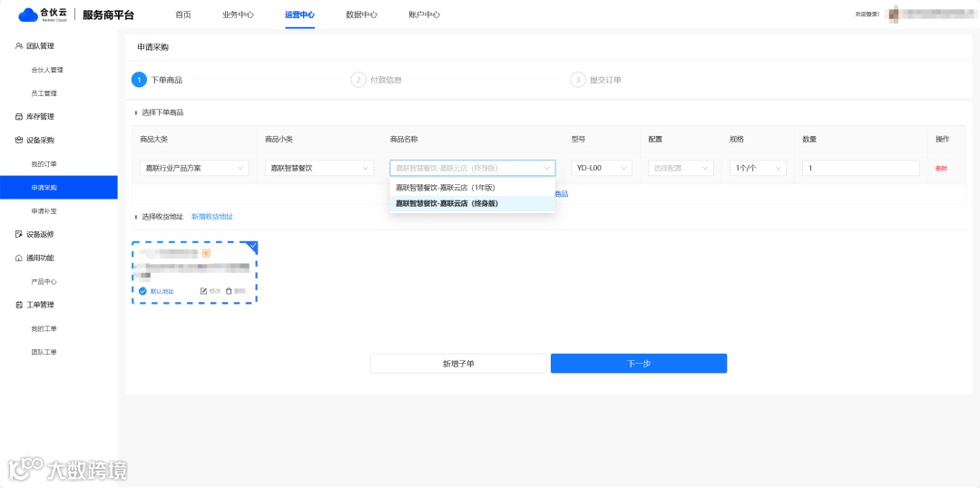Open the 工单管理 sidebar group icon
980x488 pixels.
[x=19, y=305]
